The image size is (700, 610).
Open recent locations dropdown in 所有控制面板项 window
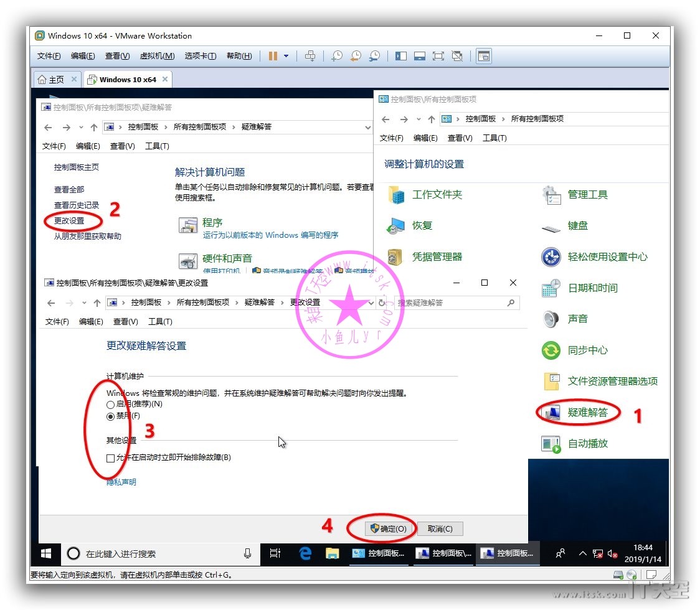[x=419, y=119]
